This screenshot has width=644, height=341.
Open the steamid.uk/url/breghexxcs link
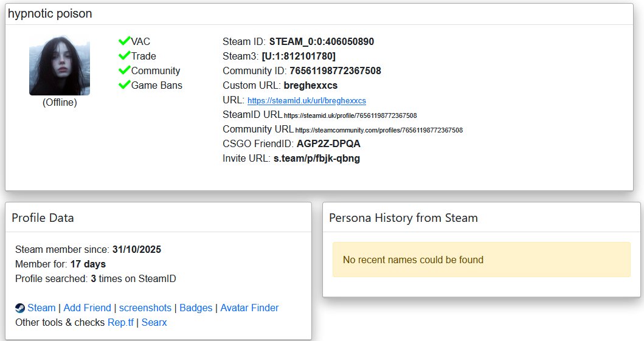pyautogui.click(x=306, y=100)
